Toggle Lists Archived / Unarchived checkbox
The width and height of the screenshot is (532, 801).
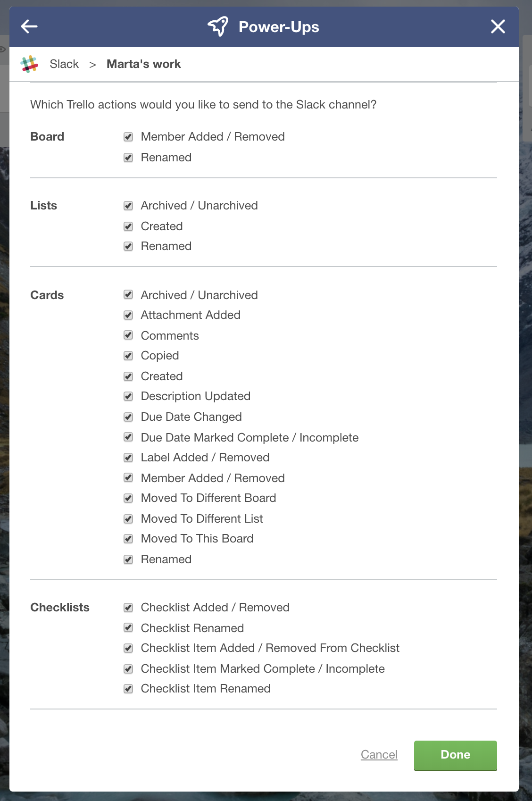(x=128, y=206)
